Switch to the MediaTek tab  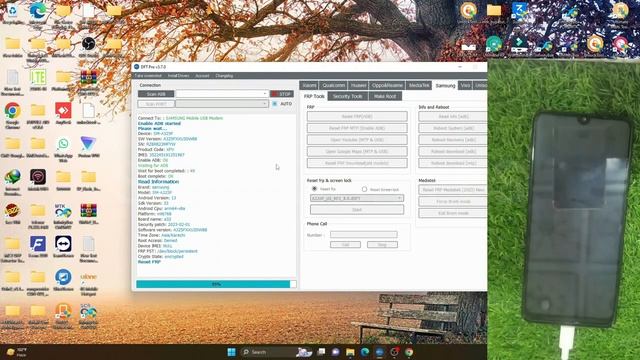tap(419, 85)
